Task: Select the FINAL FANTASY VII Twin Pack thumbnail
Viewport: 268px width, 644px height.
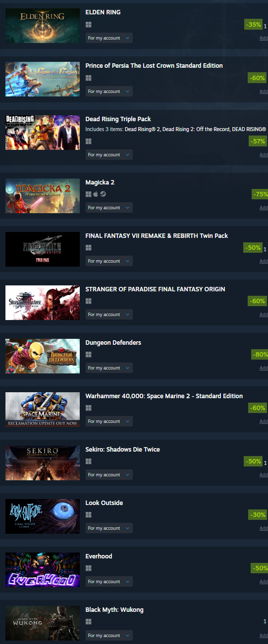Action: click(x=43, y=249)
